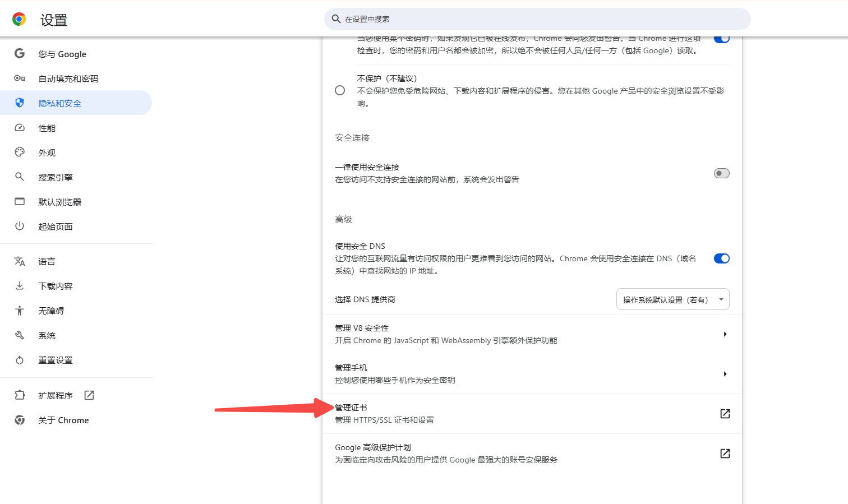Expand 管理手机 via its arrow

click(725, 374)
